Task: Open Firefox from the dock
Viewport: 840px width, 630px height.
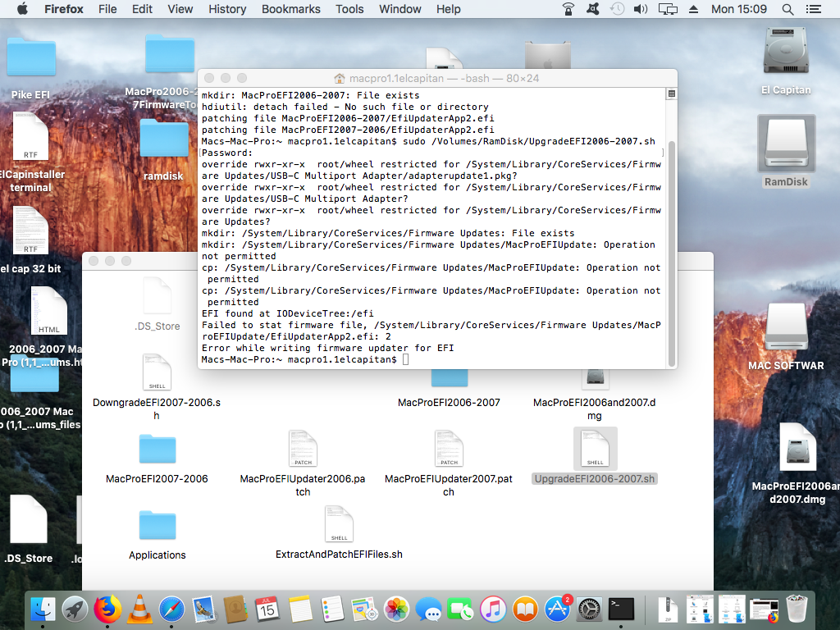Action: pos(107,609)
